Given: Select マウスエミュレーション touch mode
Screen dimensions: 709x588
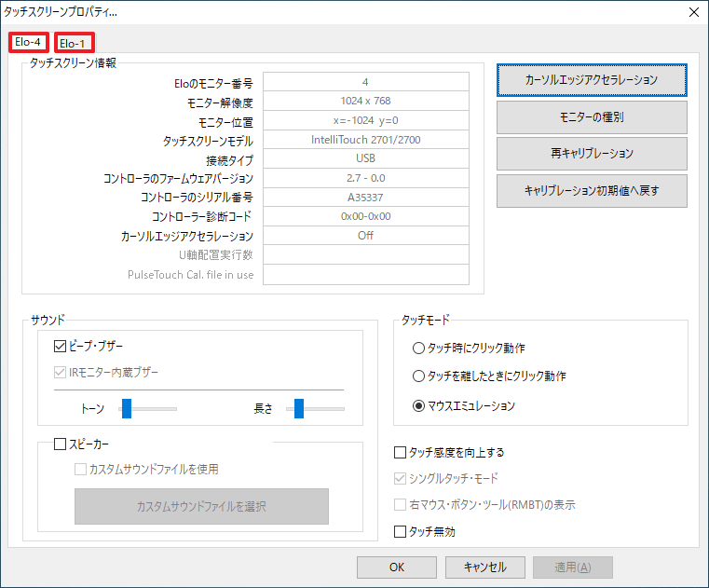Looking at the screenshot, I should coord(418,405).
